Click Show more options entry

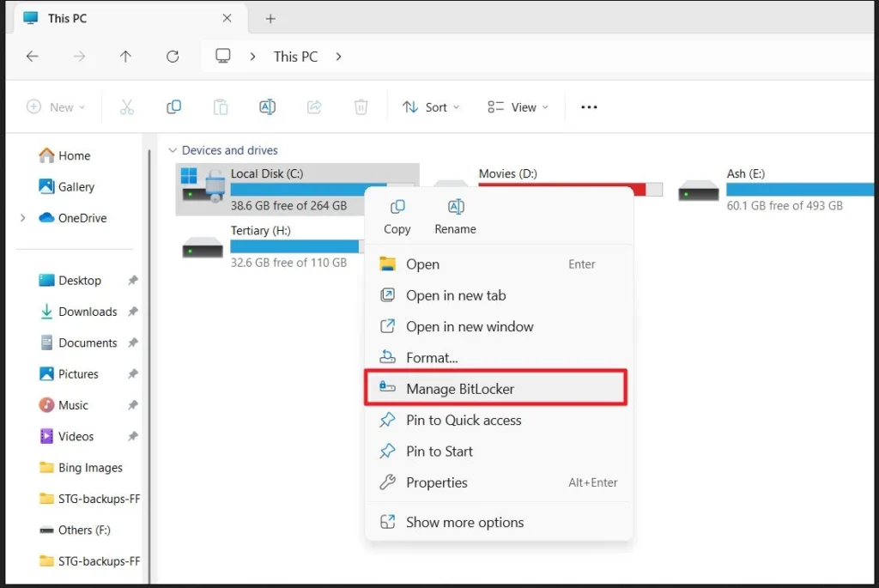click(x=464, y=522)
